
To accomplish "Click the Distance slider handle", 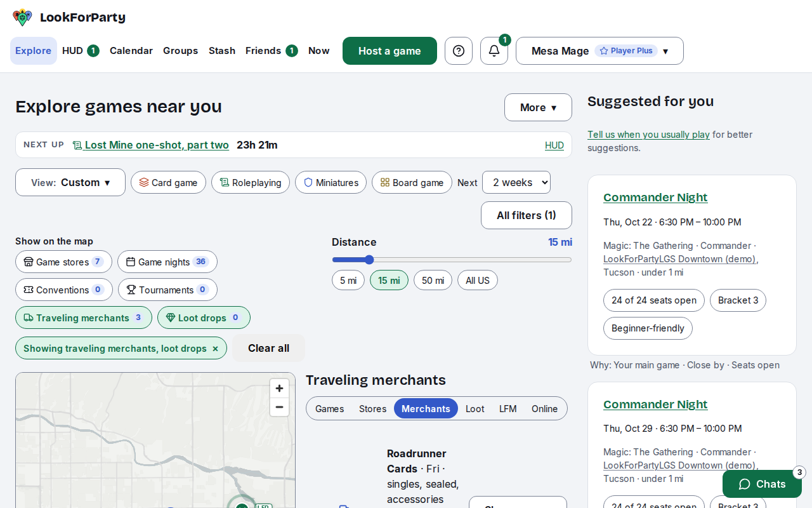I will 369,260.
